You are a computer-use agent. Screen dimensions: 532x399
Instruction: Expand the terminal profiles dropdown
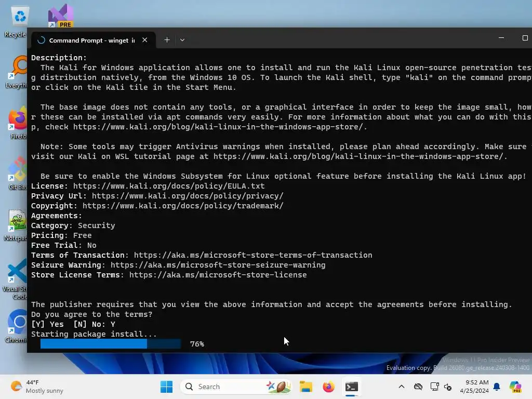tap(182, 40)
